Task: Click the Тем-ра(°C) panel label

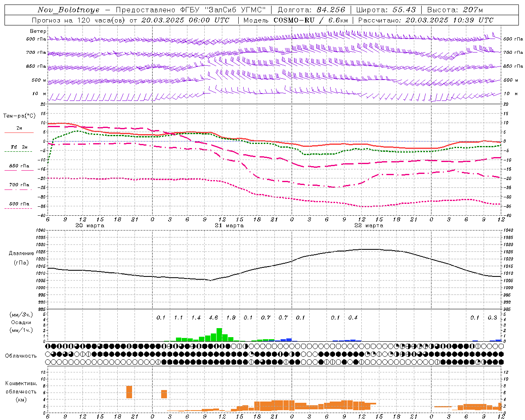Action: (x=19, y=116)
